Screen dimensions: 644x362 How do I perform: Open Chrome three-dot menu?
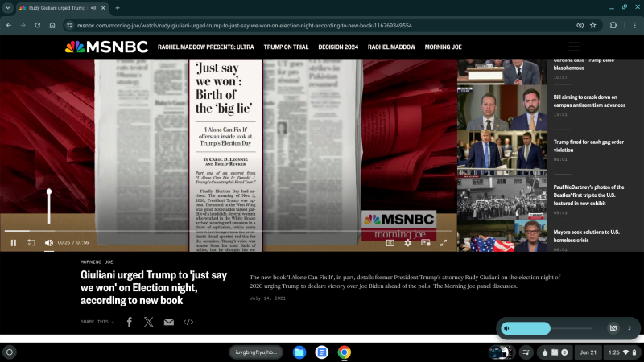click(x=634, y=25)
